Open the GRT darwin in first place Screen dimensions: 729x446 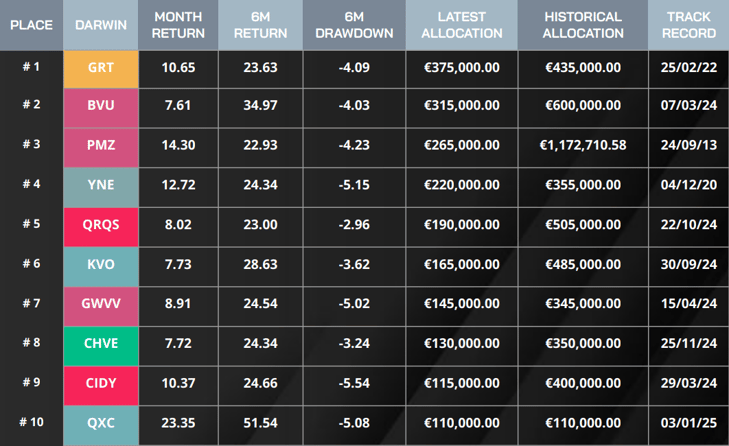point(100,68)
